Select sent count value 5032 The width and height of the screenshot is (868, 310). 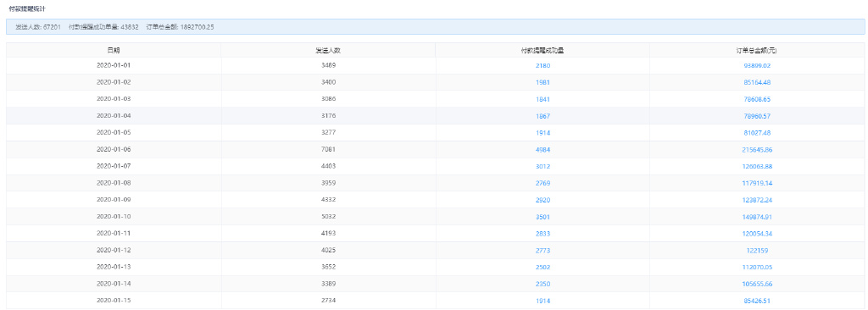pyautogui.click(x=328, y=217)
